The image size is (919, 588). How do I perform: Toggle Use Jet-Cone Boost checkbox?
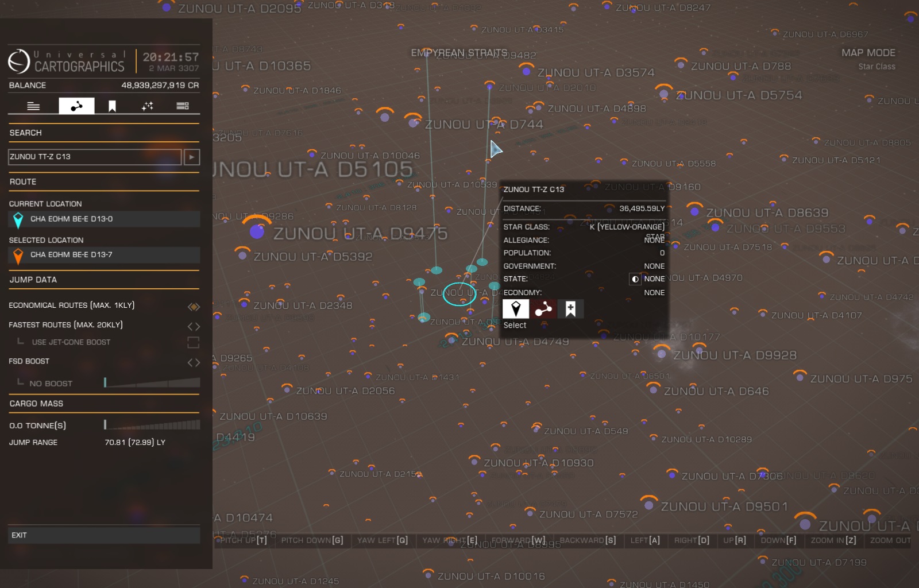(x=194, y=342)
